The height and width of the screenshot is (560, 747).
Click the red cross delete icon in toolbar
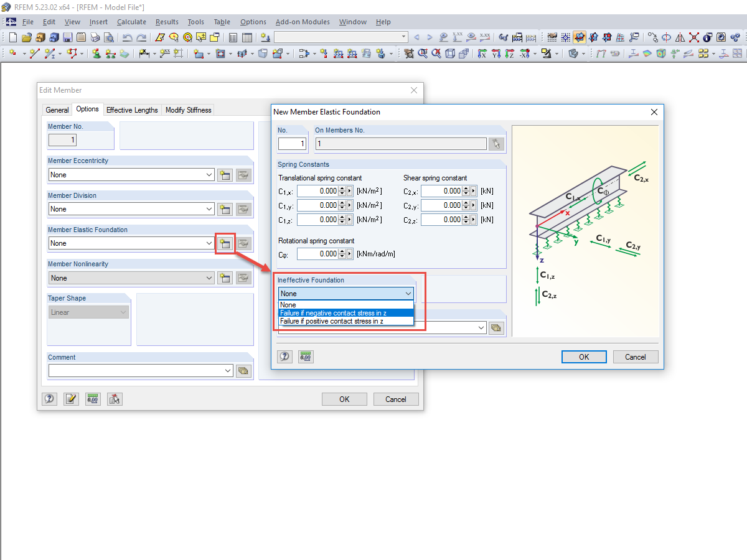(x=693, y=37)
